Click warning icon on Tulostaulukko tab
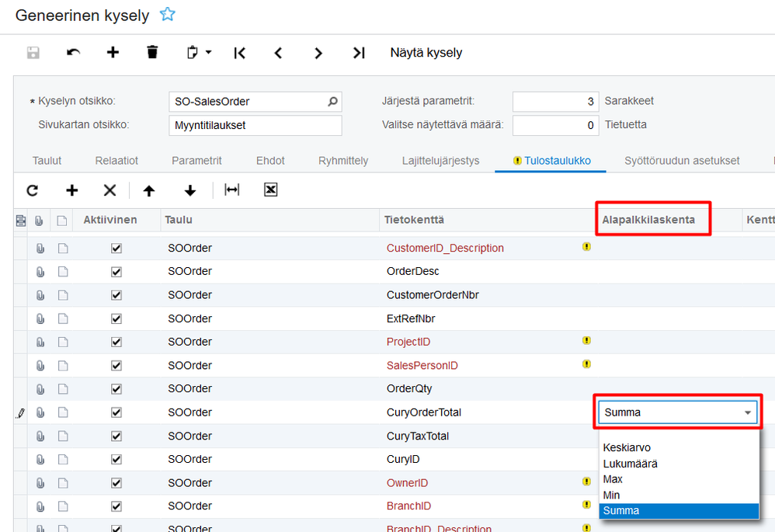Image resolution: width=775 pixels, height=532 pixels. click(x=517, y=161)
